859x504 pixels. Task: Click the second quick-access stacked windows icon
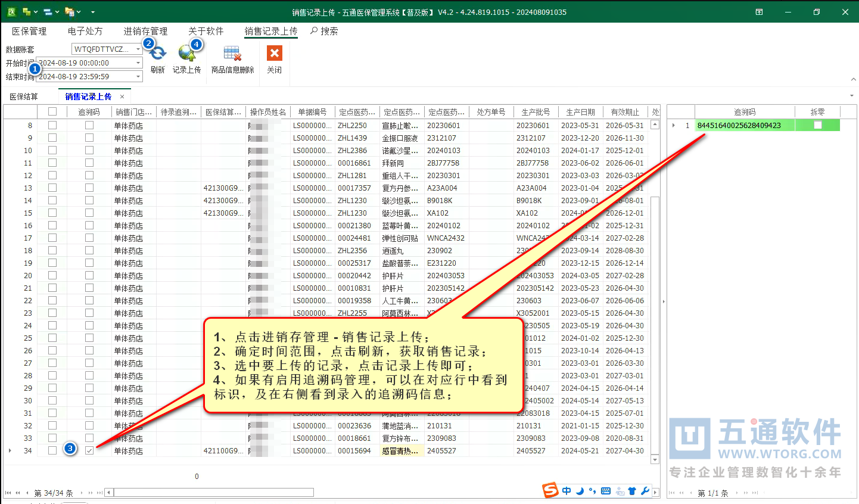coord(48,12)
